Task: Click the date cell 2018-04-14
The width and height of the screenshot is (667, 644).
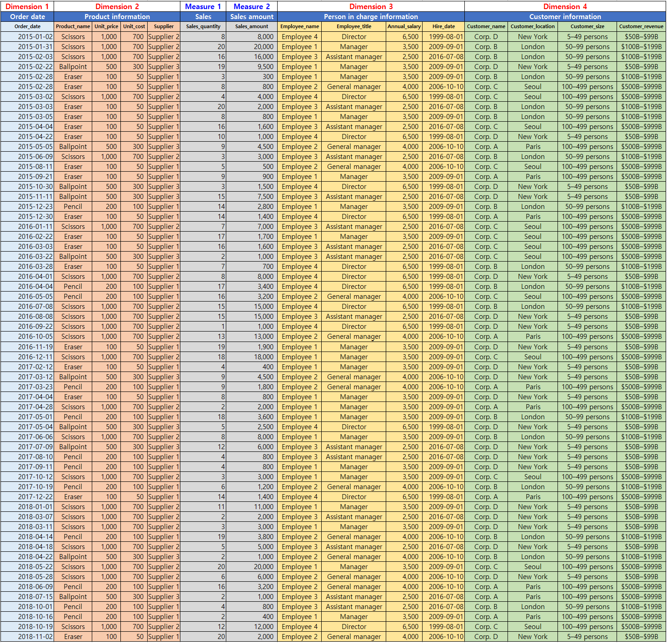Action: (27, 537)
